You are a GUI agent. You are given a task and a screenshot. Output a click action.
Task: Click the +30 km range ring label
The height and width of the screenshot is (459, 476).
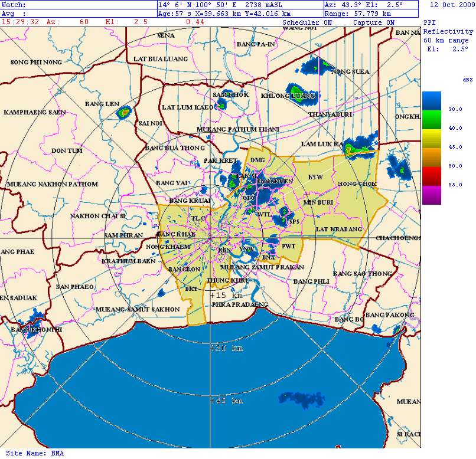[x=226, y=348]
